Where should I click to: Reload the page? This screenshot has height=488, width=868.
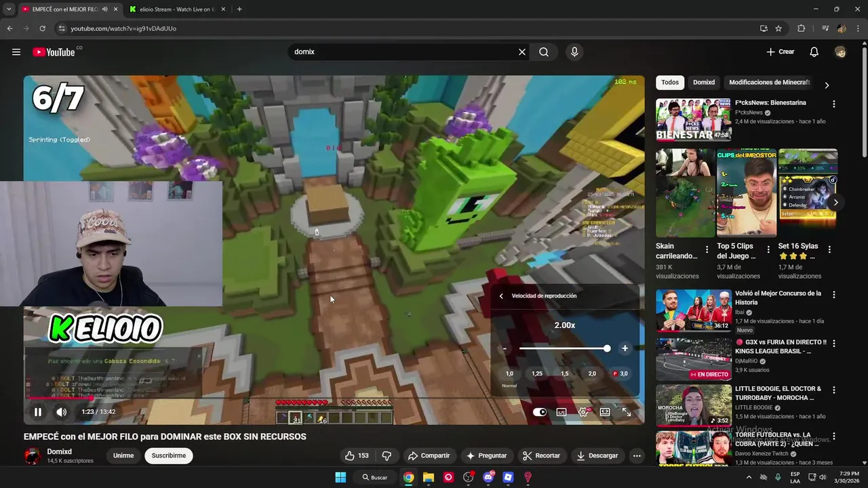43,28
